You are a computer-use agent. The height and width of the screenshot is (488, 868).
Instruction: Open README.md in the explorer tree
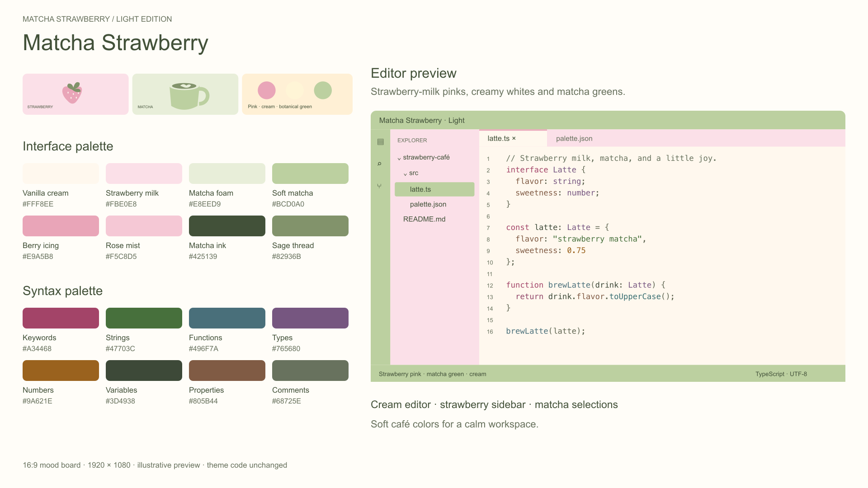click(x=425, y=219)
